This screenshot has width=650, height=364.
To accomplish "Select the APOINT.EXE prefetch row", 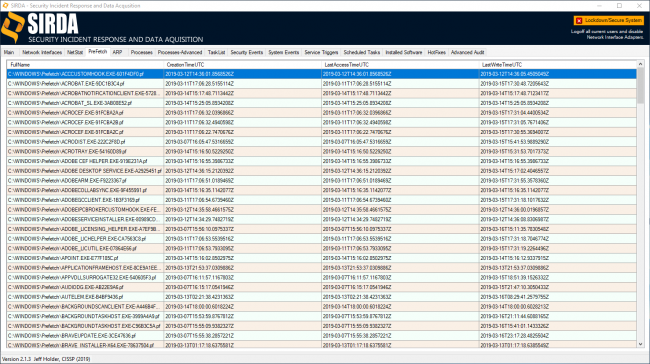I will tap(322, 258).
